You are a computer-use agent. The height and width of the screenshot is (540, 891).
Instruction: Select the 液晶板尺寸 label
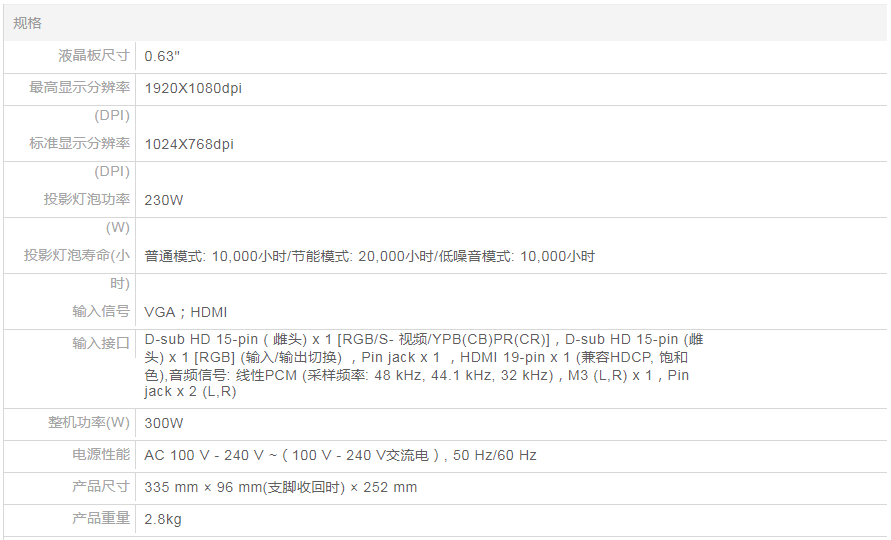94,56
